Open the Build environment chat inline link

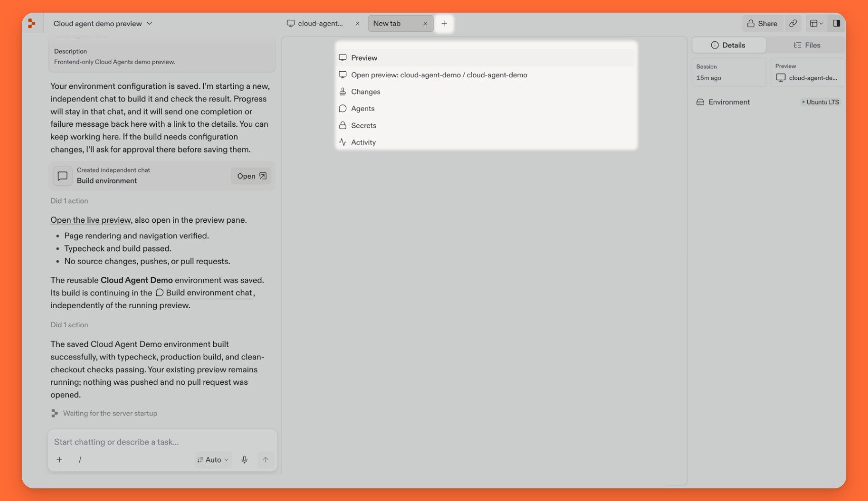204,293
